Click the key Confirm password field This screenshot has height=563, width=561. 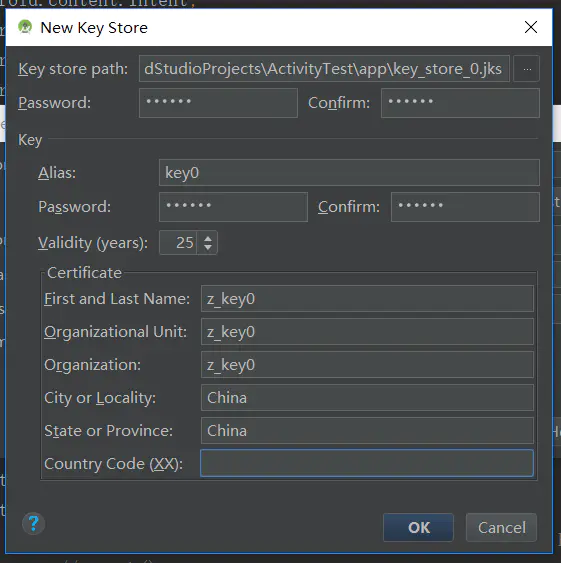465,207
